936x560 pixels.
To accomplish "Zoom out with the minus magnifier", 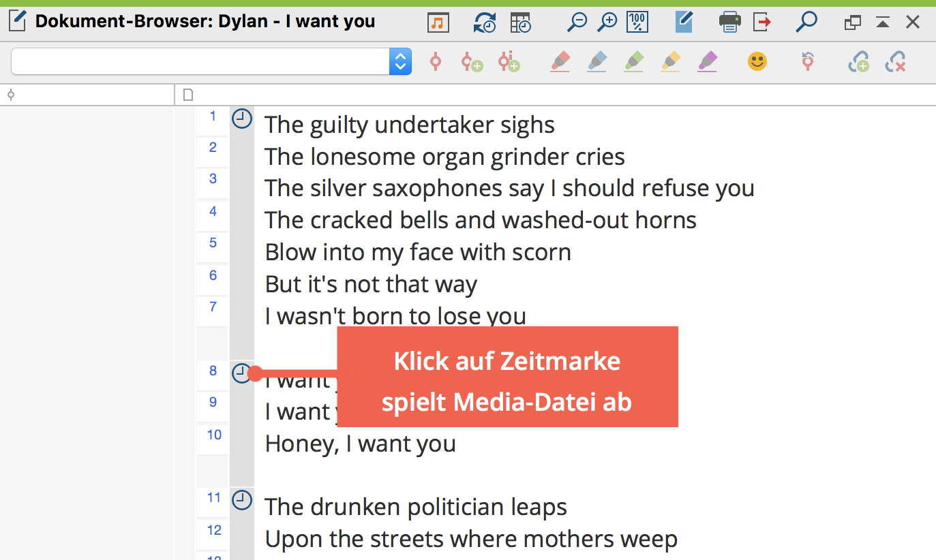I will click(x=577, y=22).
